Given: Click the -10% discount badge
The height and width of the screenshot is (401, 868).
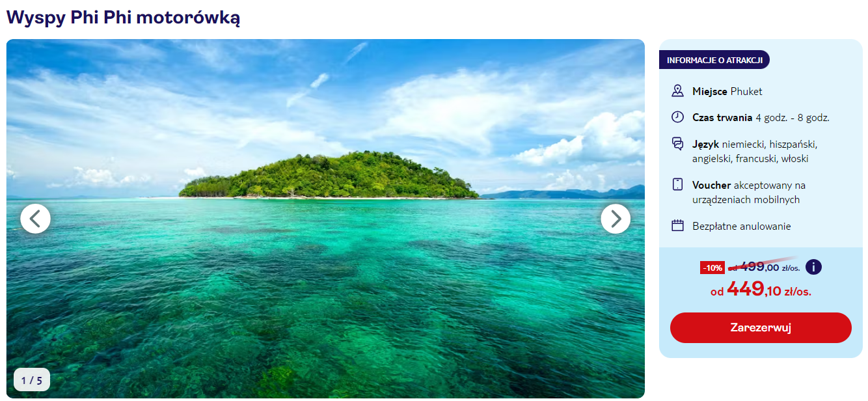Looking at the screenshot, I should click(x=712, y=268).
